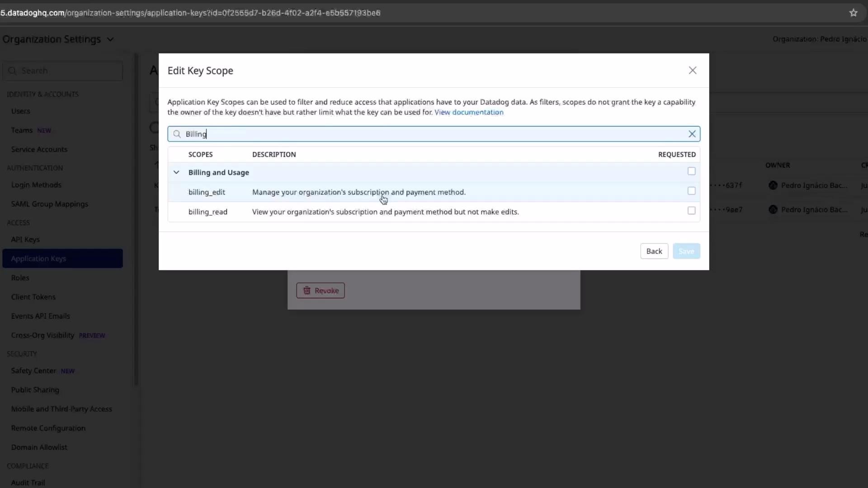Screen dimensions: 868x488
Task: Click owner avatar next to key 637f
Action: coord(773,185)
